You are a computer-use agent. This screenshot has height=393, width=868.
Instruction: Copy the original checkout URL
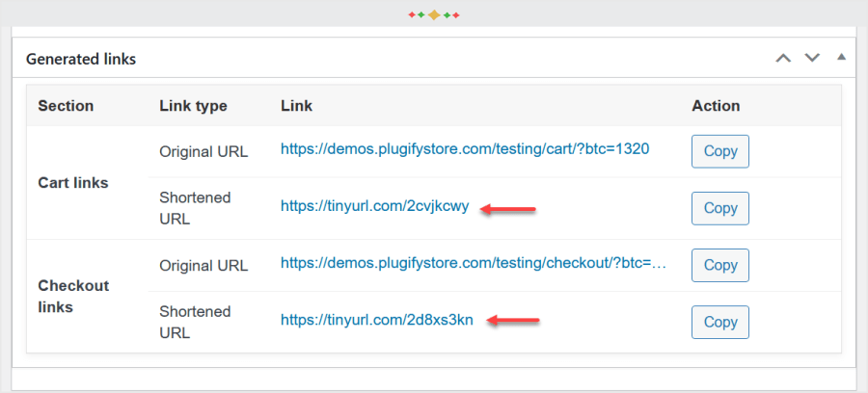tap(720, 265)
